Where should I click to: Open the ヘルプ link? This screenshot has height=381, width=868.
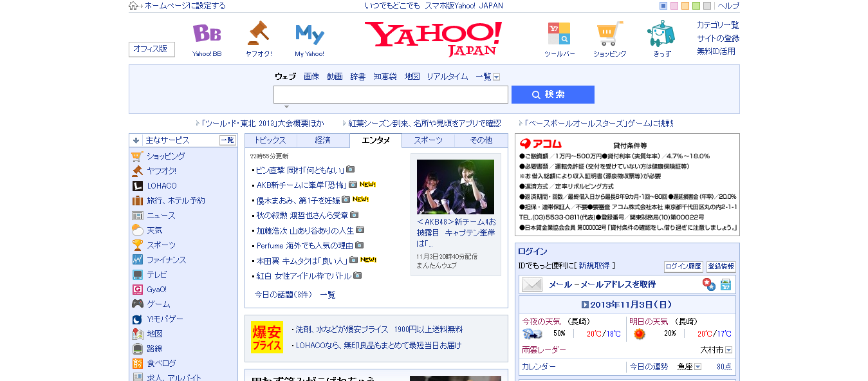point(728,6)
